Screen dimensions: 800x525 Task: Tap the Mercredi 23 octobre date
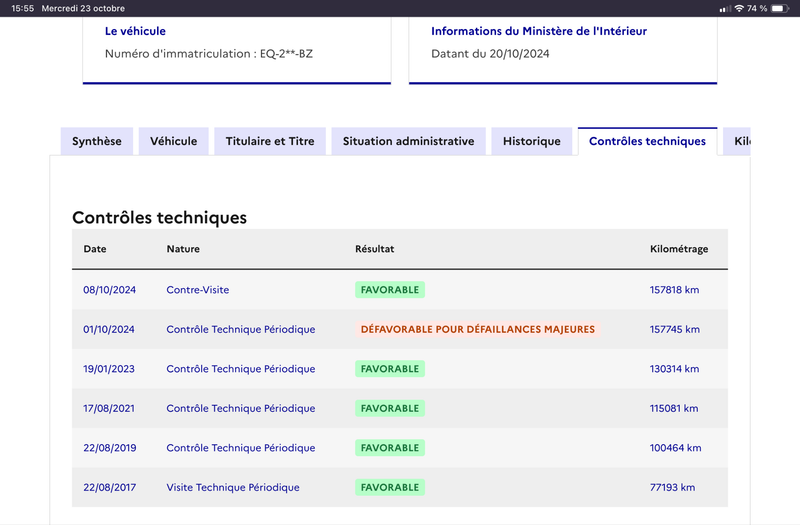coord(83,8)
